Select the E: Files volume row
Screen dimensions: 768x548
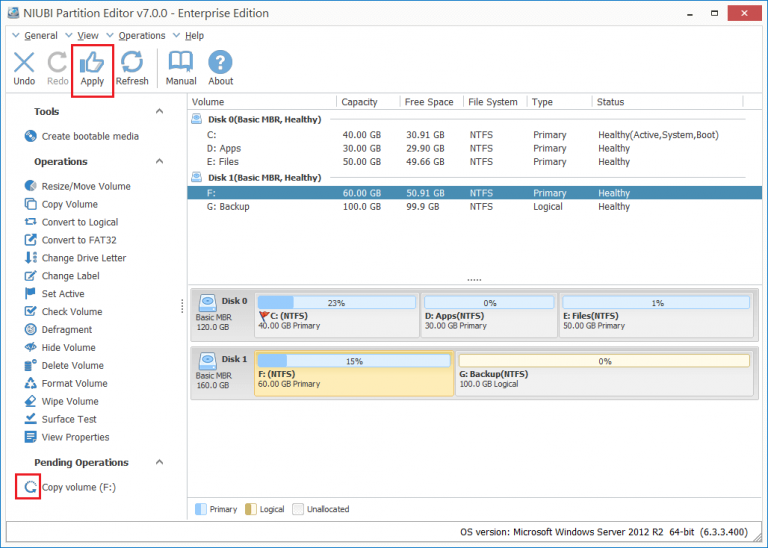(474, 162)
